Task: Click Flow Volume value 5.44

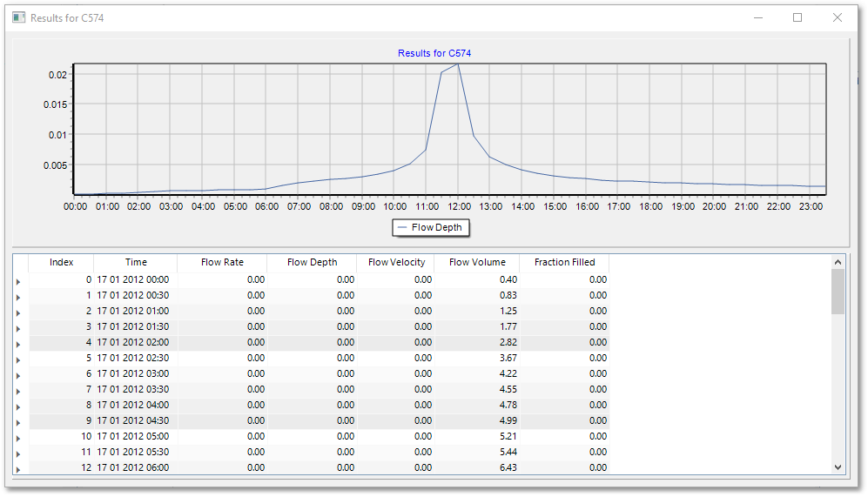Action: tap(508, 452)
